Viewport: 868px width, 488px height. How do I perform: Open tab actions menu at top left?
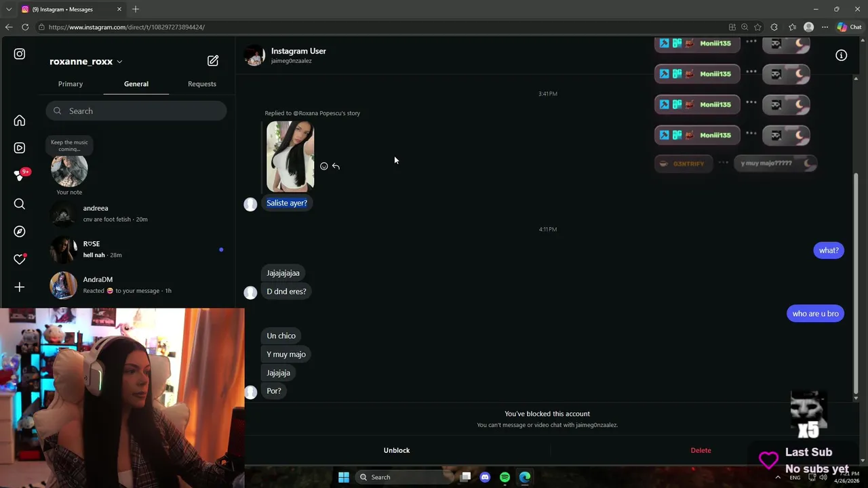pyautogui.click(x=7, y=9)
